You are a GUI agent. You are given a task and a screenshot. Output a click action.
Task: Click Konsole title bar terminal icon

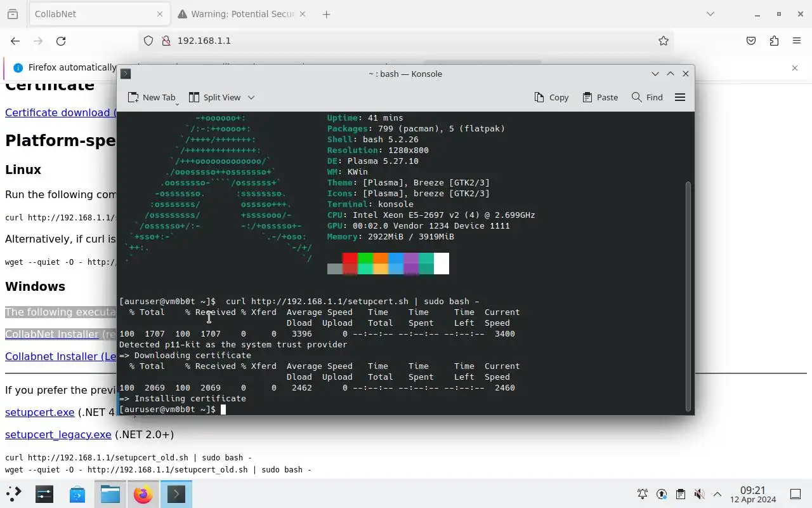click(126, 74)
